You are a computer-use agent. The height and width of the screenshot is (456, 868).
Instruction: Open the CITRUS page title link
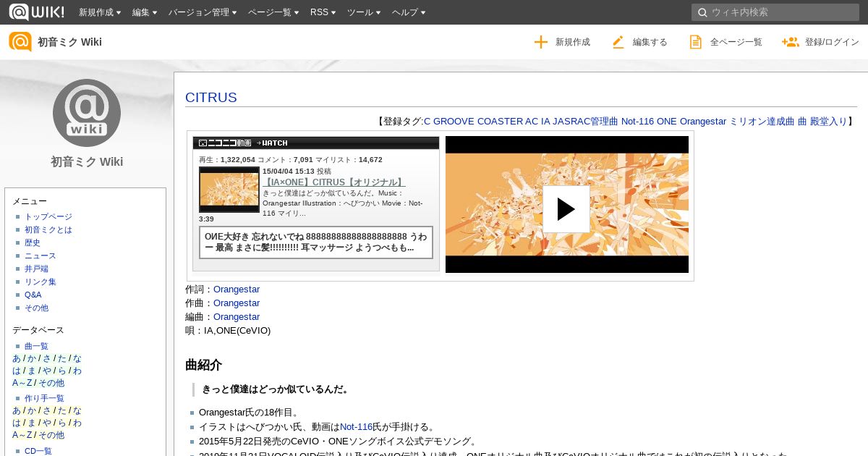click(211, 97)
